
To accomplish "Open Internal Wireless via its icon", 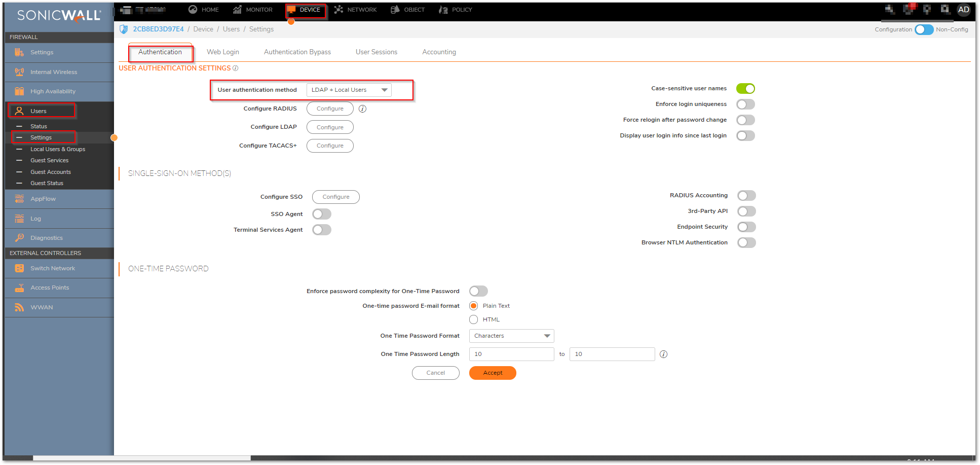I will point(19,72).
